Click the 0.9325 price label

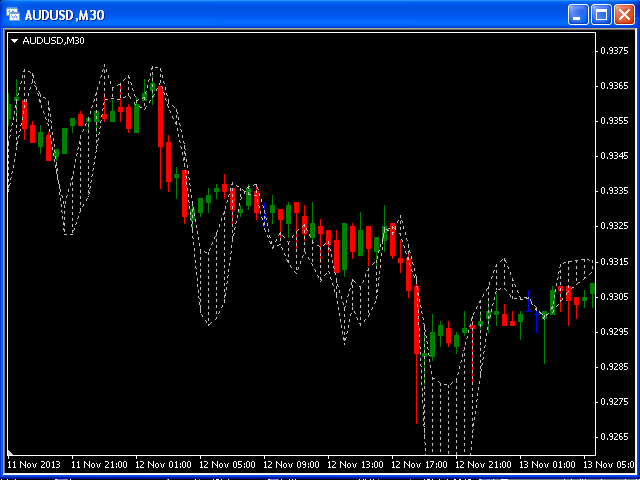[615, 226]
